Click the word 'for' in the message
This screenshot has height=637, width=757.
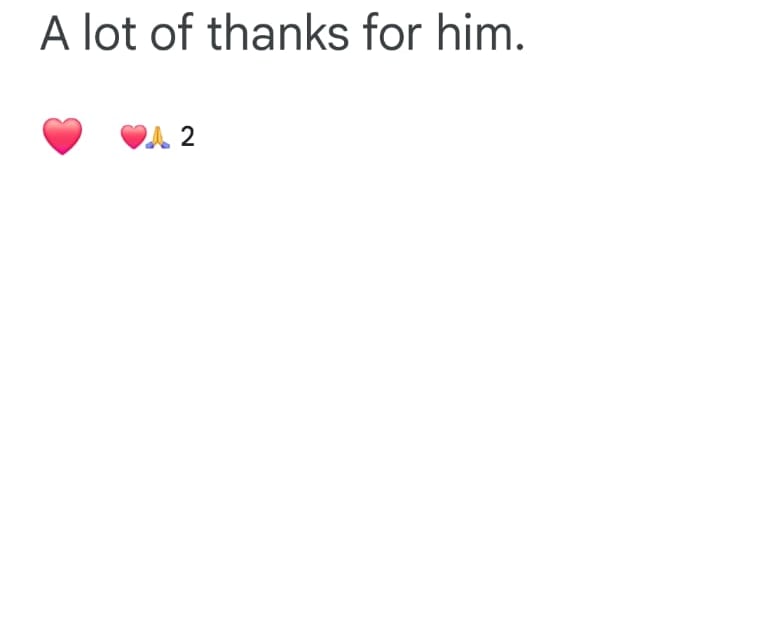click(x=393, y=33)
